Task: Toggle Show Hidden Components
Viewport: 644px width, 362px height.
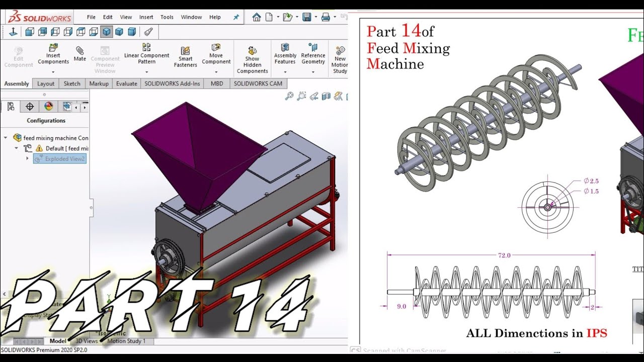Action: click(x=252, y=60)
